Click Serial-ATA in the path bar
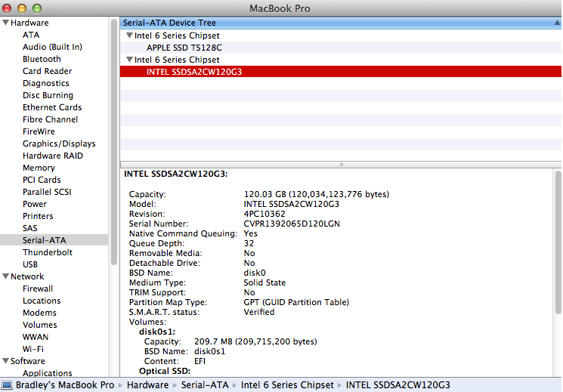563x392 pixels. tap(205, 385)
